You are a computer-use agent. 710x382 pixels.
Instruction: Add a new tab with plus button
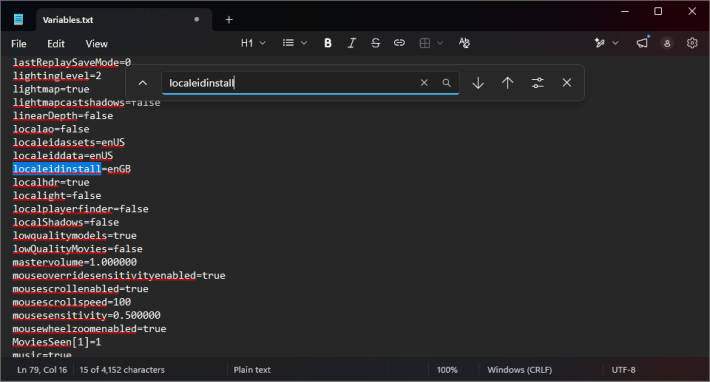pos(229,19)
